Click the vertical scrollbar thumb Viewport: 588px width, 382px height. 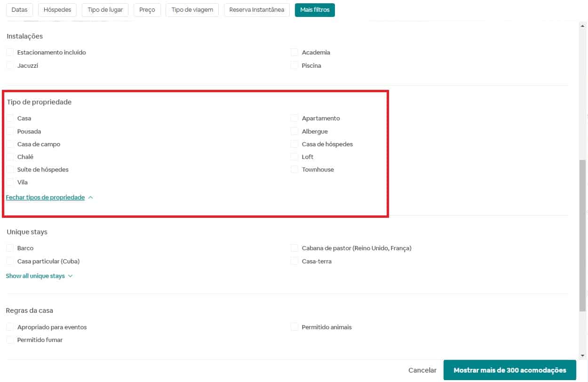click(x=583, y=235)
